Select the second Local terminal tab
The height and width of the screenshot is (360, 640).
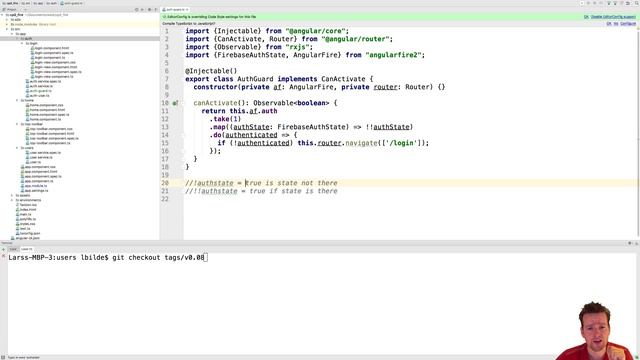pos(27,249)
